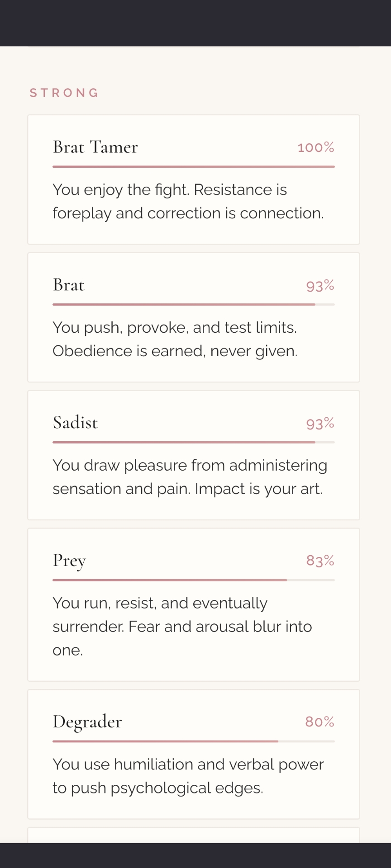Click Brat Tamer description text
This screenshot has width=391, height=868.
[188, 201]
